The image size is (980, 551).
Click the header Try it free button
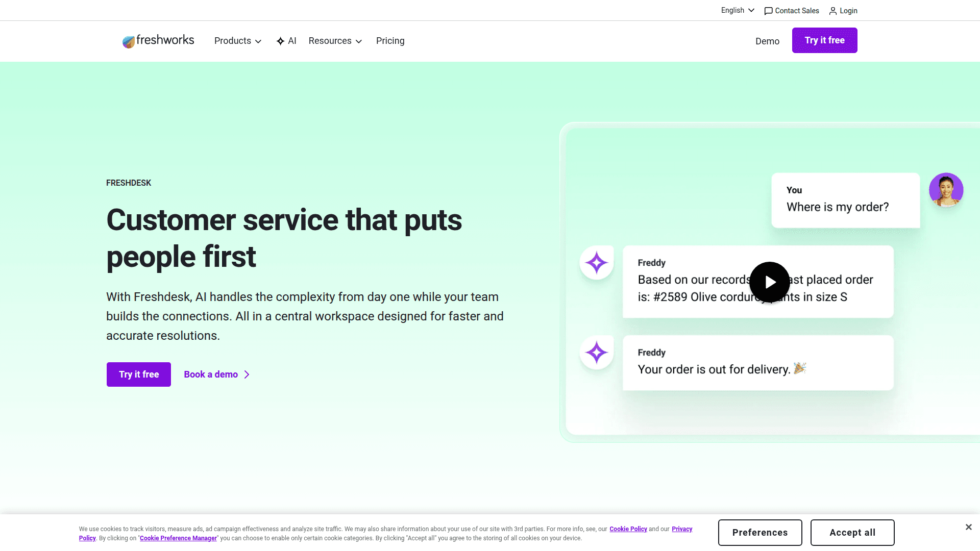click(x=824, y=40)
